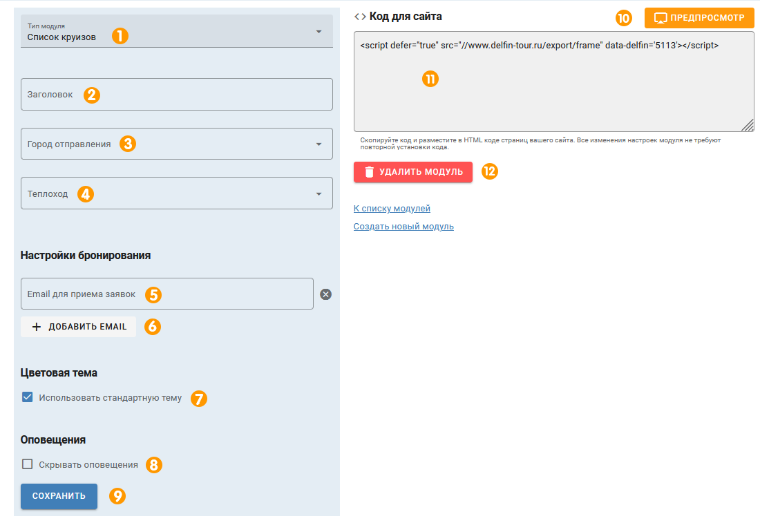Screen dimensions: 760x532
Task: Expand the Город отправления dropdown
Action: pos(177,144)
